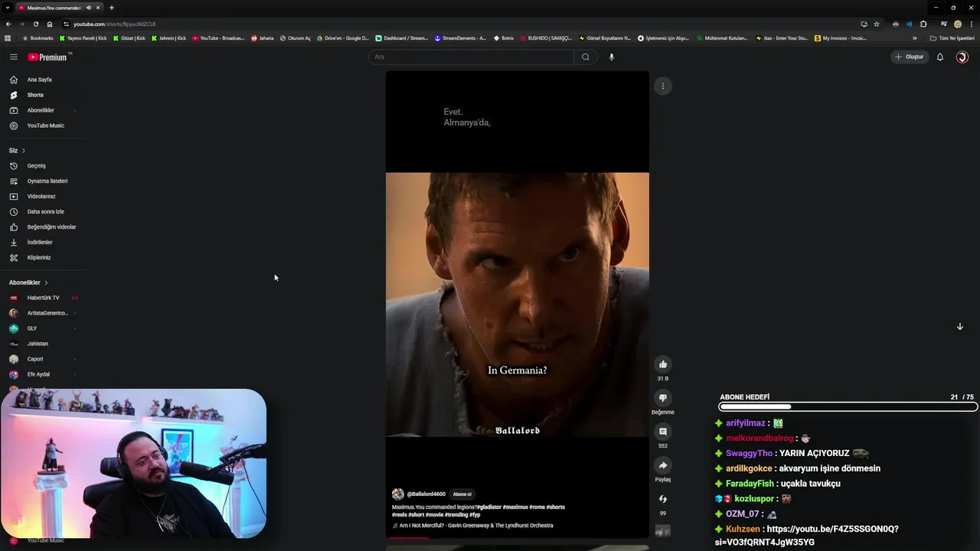Dislike the Short with thumbs down

coord(663,398)
